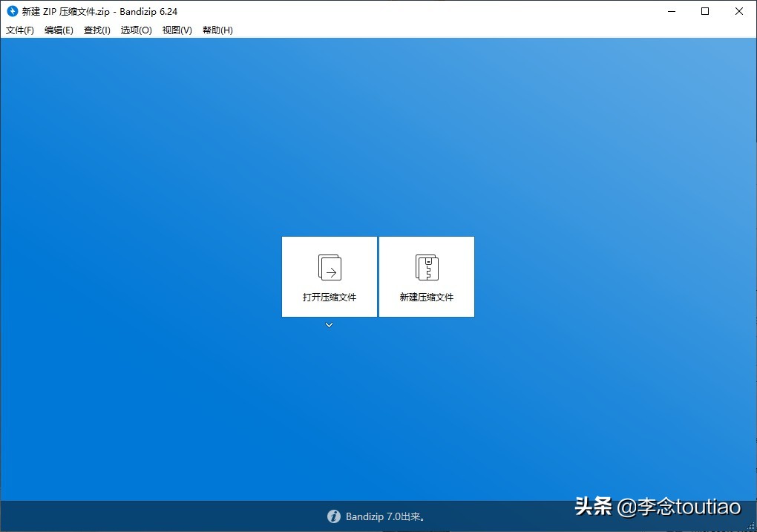757x532 pixels.
Task: Click the 打开压缩文件 button
Action: pyautogui.click(x=329, y=276)
